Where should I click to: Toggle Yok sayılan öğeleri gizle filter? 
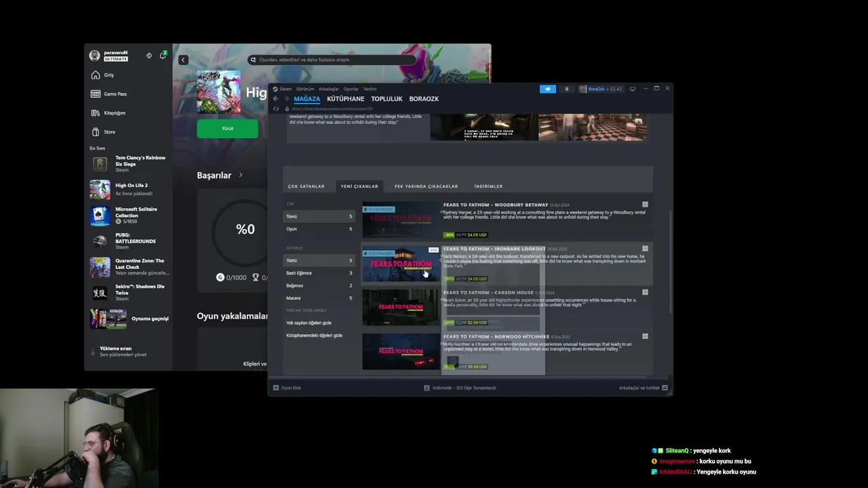(309, 323)
